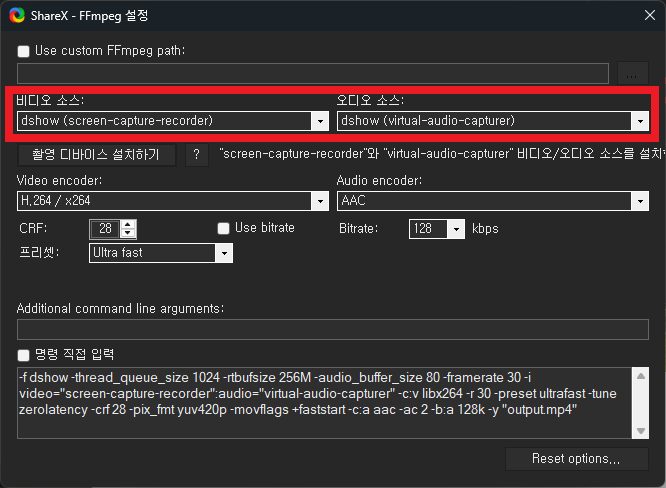
Task: Open the Bitrate 128 kbps dropdown
Action: coord(437,229)
